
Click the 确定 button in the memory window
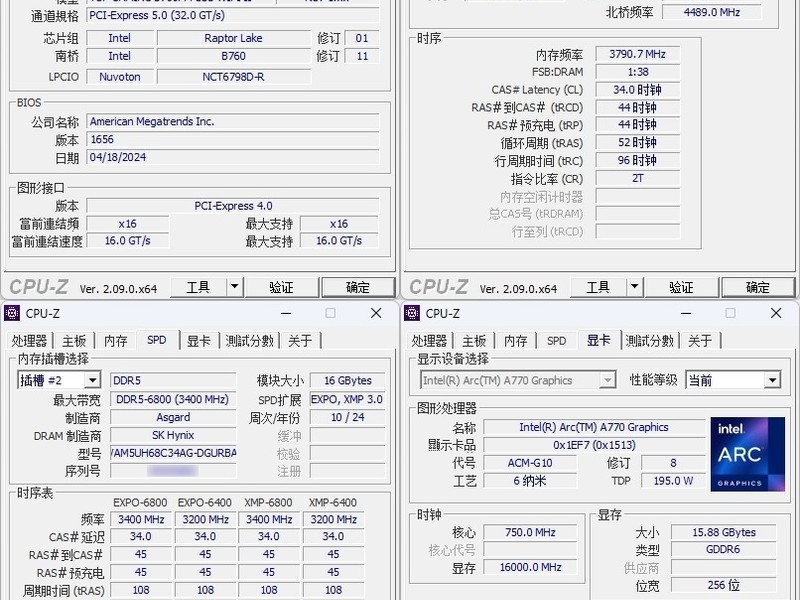pyautogui.click(x=758, y=287)
